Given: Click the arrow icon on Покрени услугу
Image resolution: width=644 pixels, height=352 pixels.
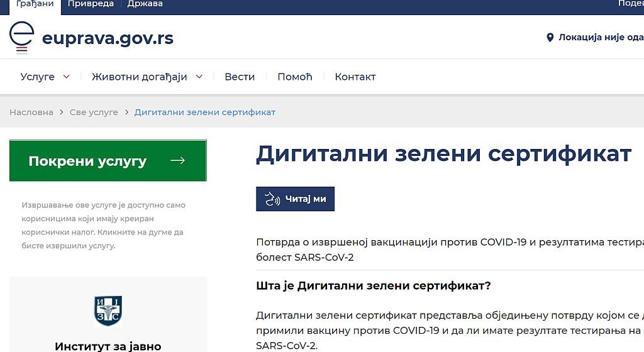Looking at the screenshot, I should (x=177, y=161).
